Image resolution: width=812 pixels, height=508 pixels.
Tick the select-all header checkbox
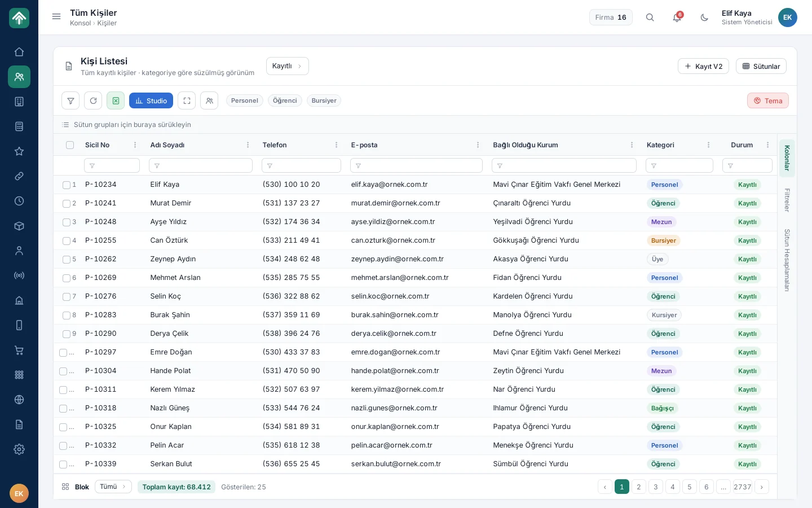click(70, 145)
